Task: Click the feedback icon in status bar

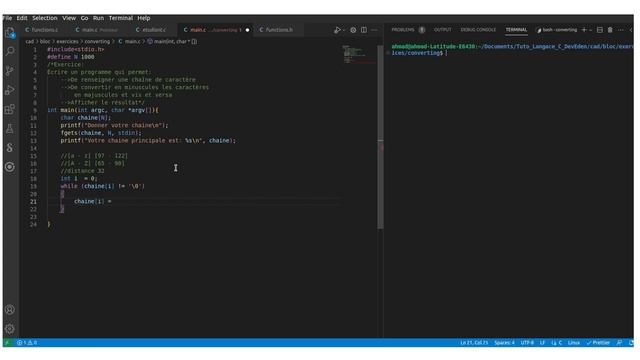Action: [x=620, y=343]
